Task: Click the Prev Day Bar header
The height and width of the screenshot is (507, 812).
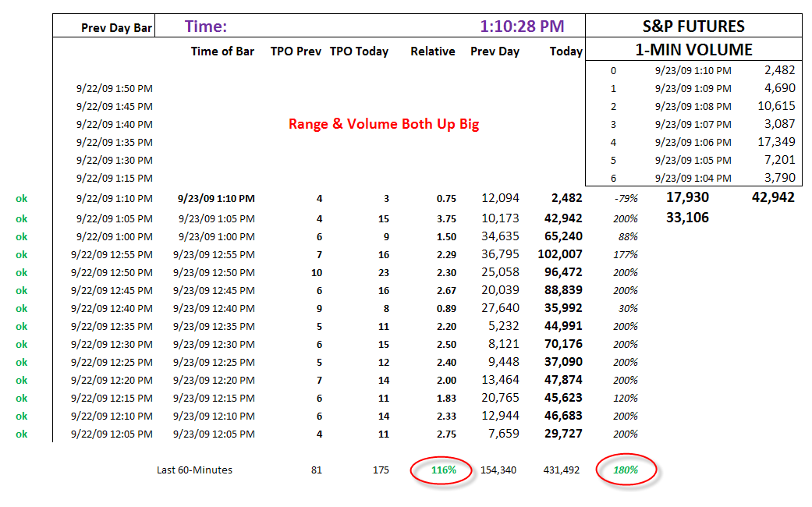Action: [116, 28]
